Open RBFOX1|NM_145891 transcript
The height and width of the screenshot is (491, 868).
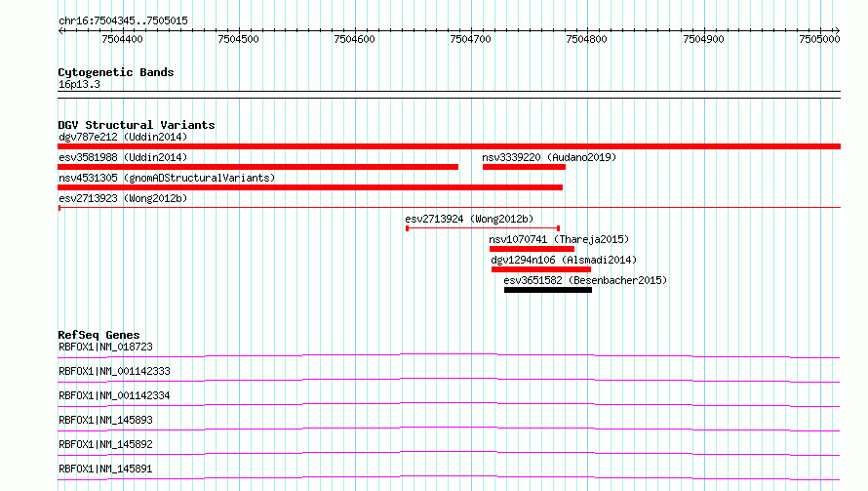click(105, 469)
